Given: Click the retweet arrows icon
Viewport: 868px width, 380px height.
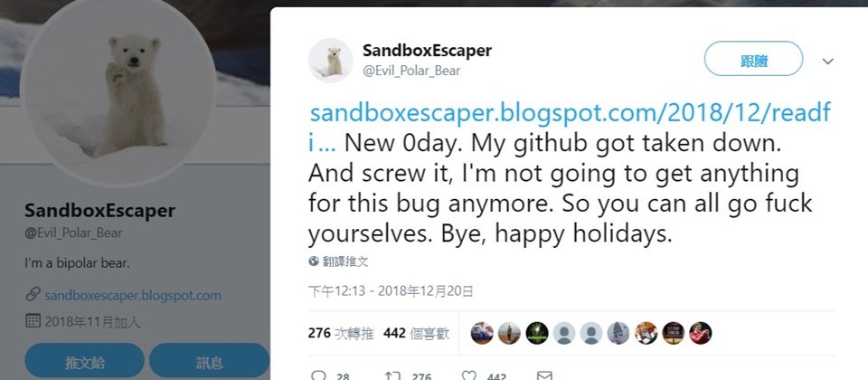Looking at the screenshot, I should 392,376.
